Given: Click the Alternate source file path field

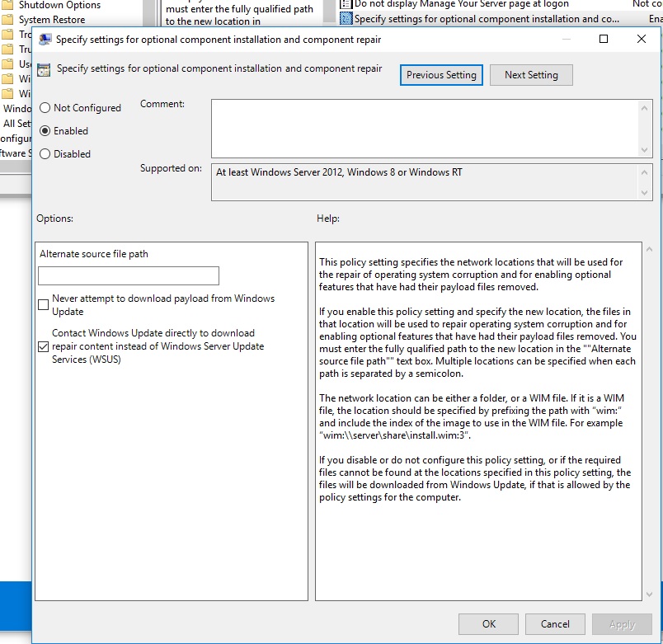Looking at the screenshot, I should (x=129, y=275).
